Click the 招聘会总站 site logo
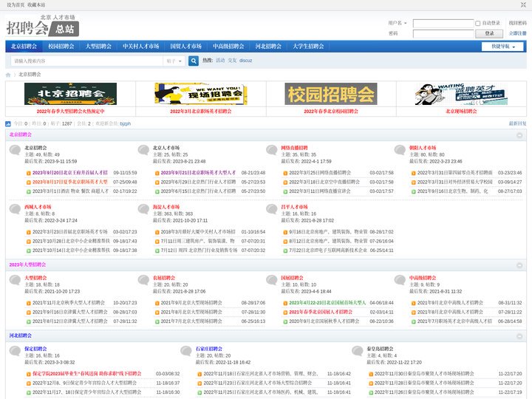The height and width of the screenshot is (399, 532). pyautogui.click(x=42, y=28)
